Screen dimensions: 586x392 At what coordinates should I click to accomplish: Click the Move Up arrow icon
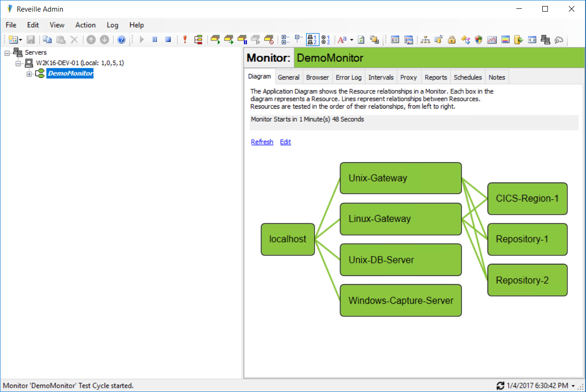pos(91,40)
